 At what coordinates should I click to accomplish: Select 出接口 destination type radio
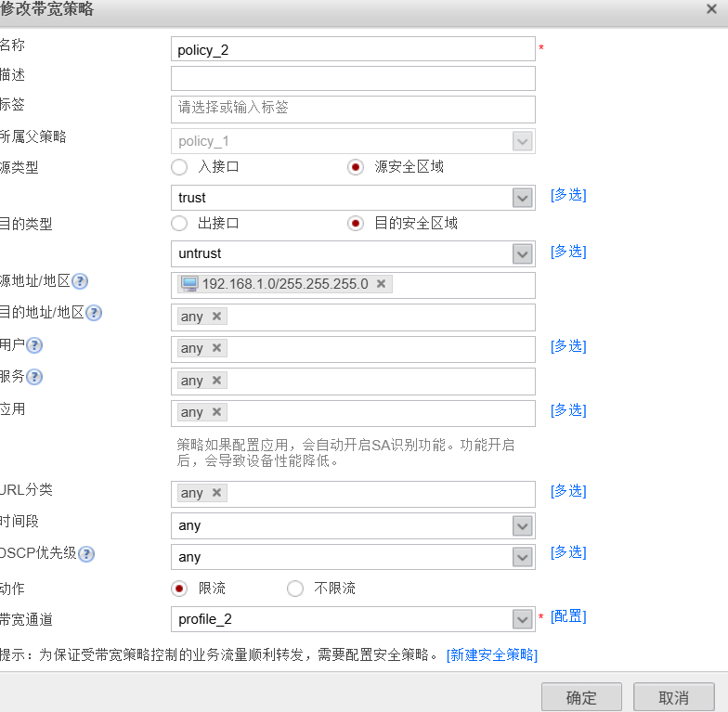click(x=179, y=224)
